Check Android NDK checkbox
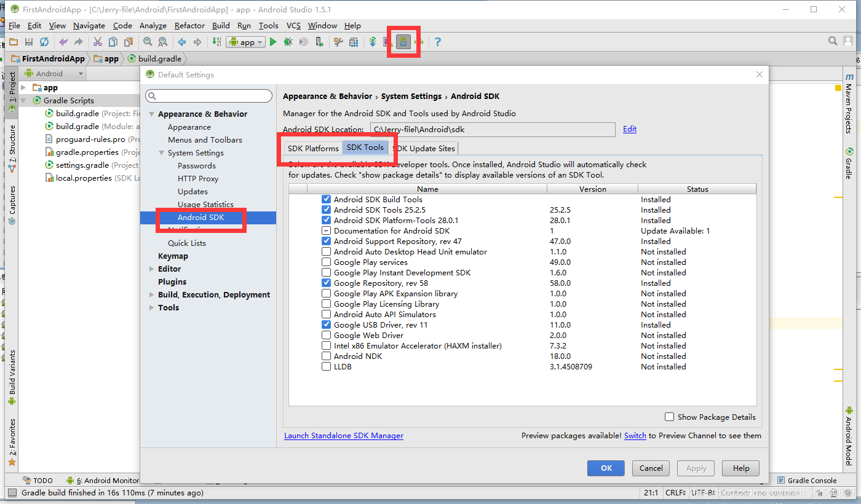 click(326, 356)
